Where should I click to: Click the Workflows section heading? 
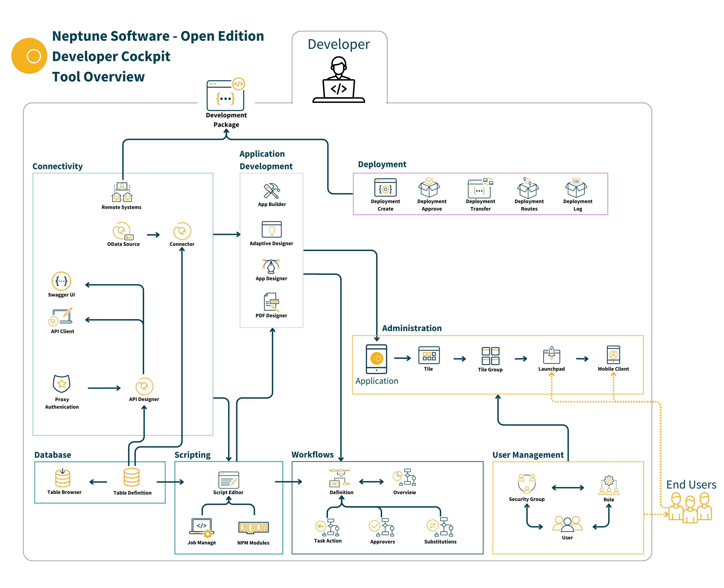click(312, 455)
